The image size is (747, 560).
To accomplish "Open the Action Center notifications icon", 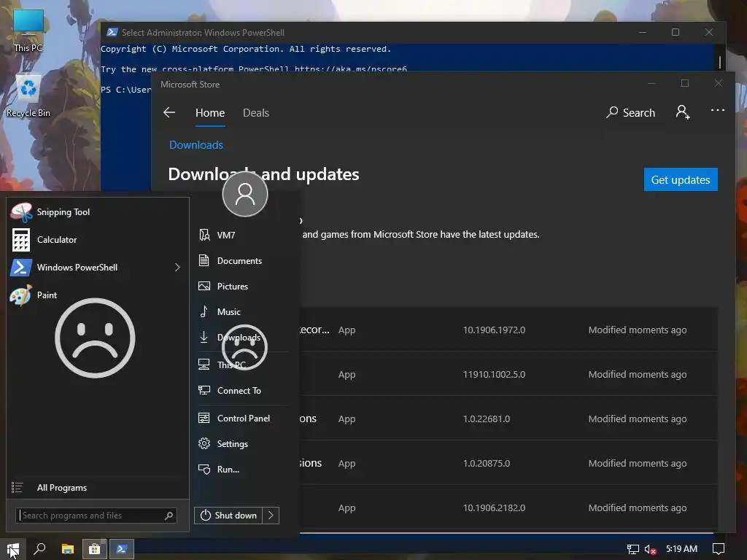I will click(x=719, y=549).
